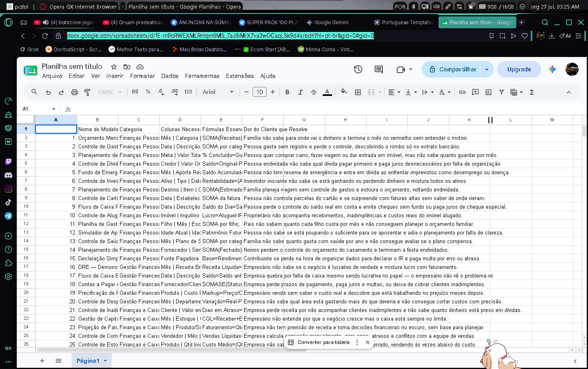Star the spreadsheet title
The width and height of the screenshot is (588, 369).
114,66
